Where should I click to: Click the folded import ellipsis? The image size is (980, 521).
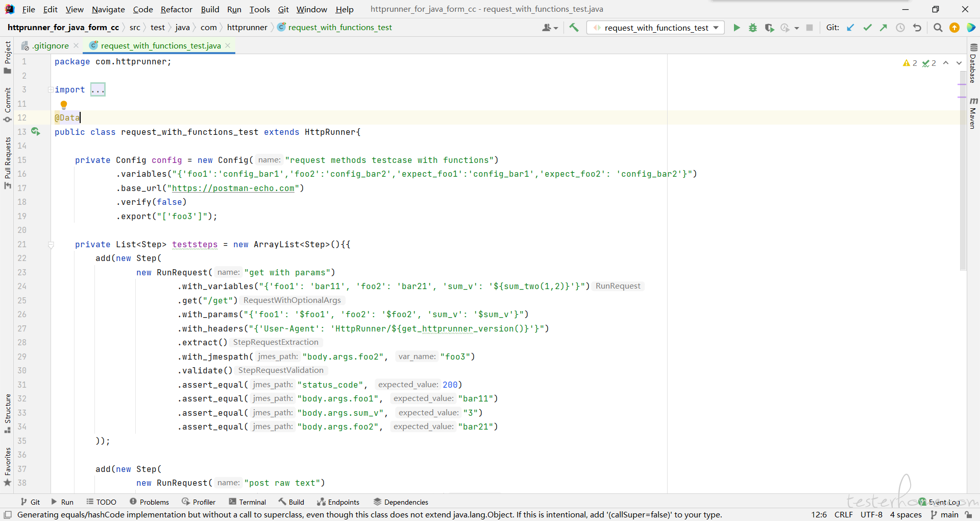98,90
